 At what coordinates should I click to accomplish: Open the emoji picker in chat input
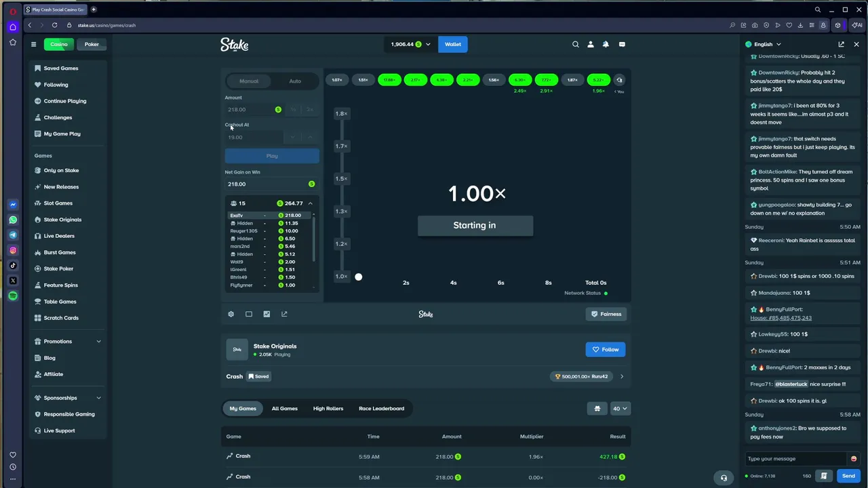coord(854,459)
